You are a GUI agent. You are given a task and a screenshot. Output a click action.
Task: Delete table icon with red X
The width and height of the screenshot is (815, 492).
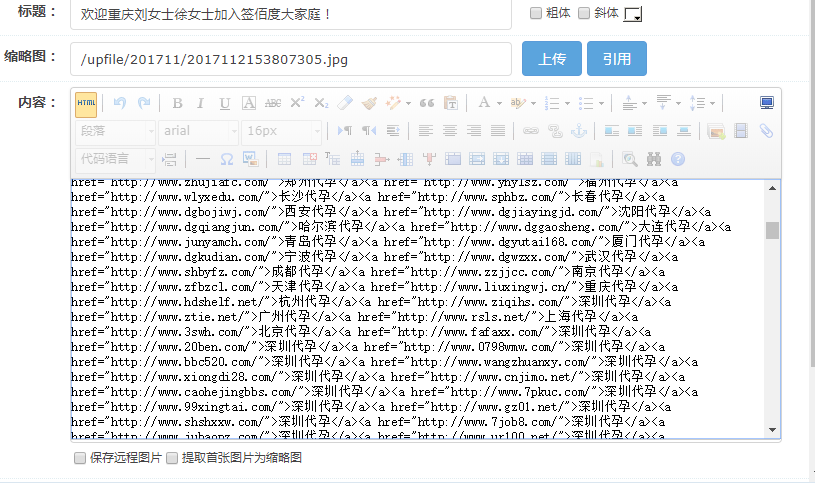click(310, 159)
